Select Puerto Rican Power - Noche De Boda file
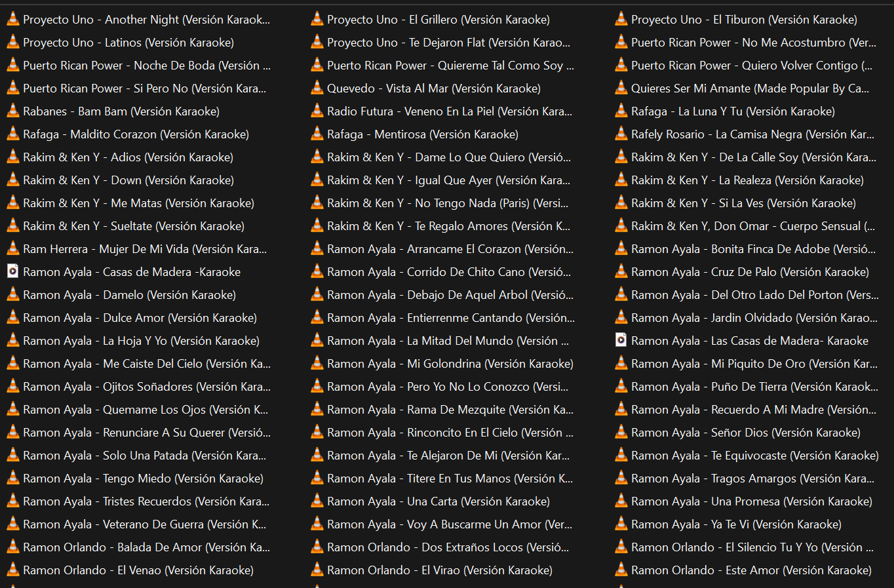The image size is (894, 588). point(146,66)
